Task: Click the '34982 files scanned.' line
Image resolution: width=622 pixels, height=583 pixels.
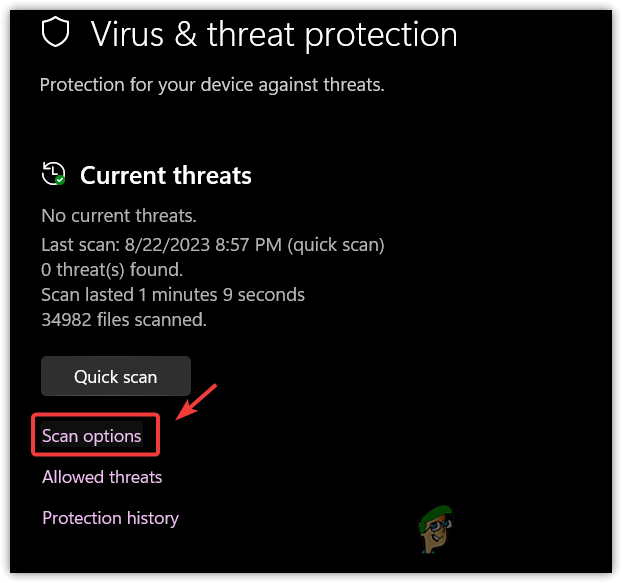Action: pyautogui.click(x=124, y=320)
